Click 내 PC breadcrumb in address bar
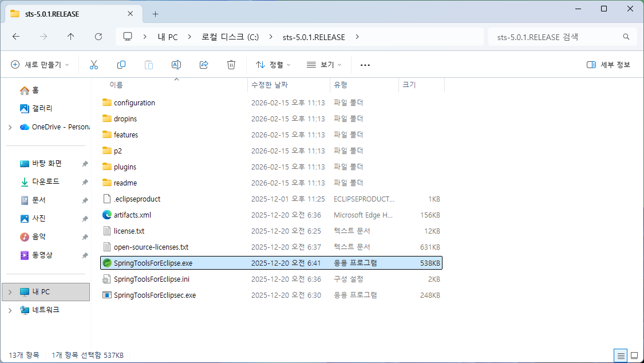This screenshot has height=363, width=644. tap(168, 37)
